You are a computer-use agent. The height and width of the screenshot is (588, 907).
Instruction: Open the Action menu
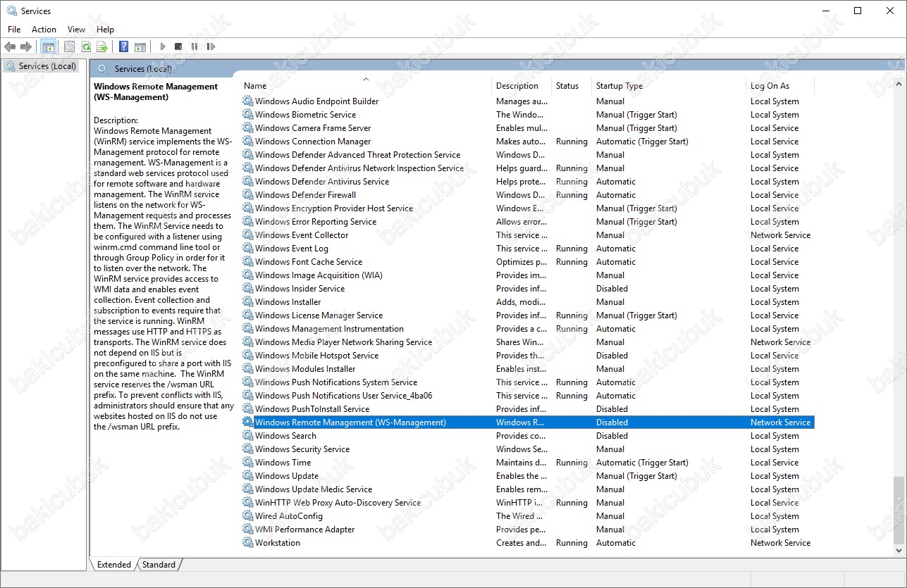click(44, 30)
